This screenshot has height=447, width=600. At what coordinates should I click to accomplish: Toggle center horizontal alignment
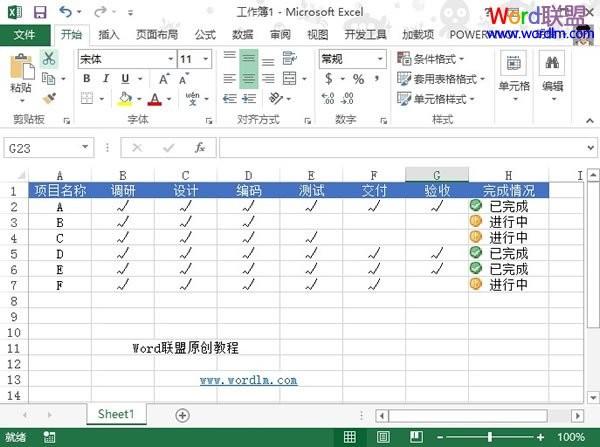pos(249,79)
